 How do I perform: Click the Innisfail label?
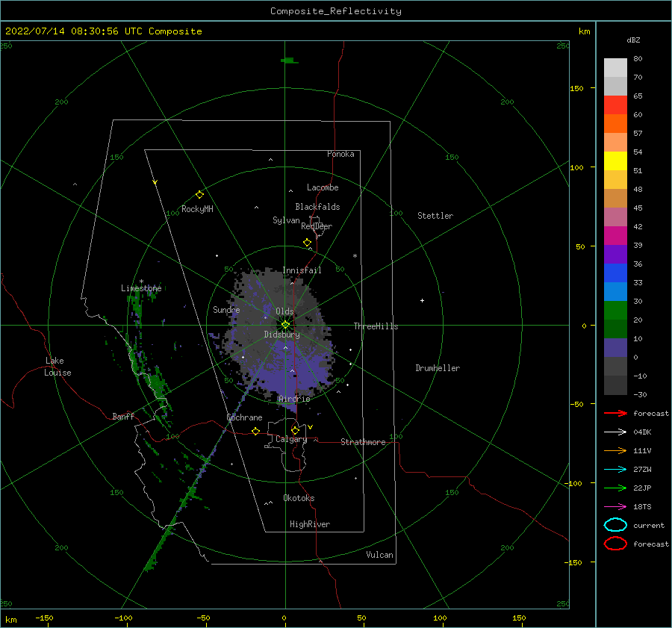point(302,270)
